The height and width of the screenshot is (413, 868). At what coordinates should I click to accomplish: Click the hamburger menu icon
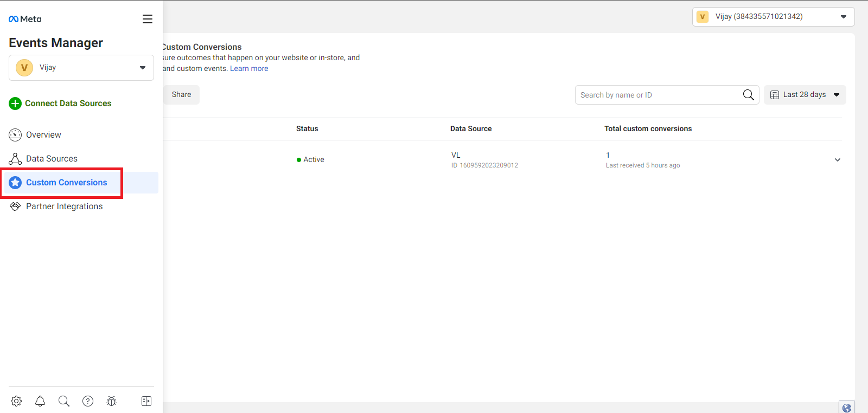coord(148,19)
